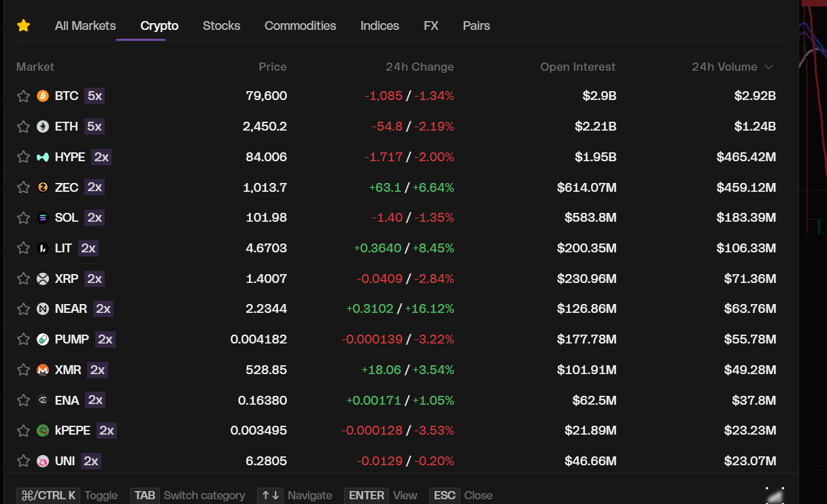
Task: Click XMR 24h volume $49.28M
Action: click(x=750, y=370)
